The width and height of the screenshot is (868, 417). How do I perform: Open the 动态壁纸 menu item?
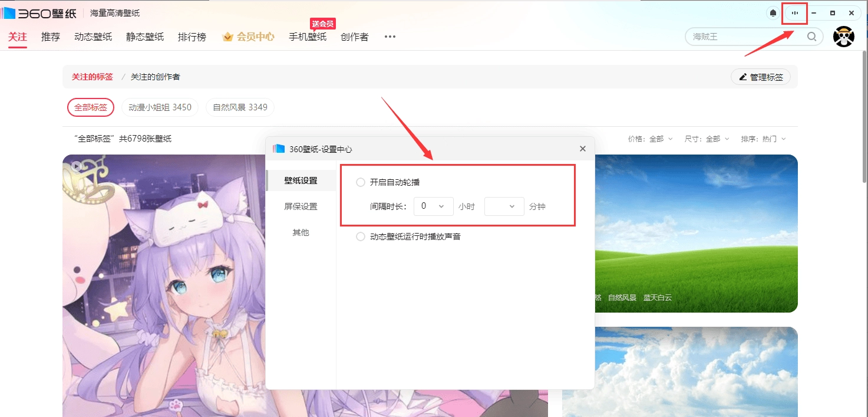(93, 36)
